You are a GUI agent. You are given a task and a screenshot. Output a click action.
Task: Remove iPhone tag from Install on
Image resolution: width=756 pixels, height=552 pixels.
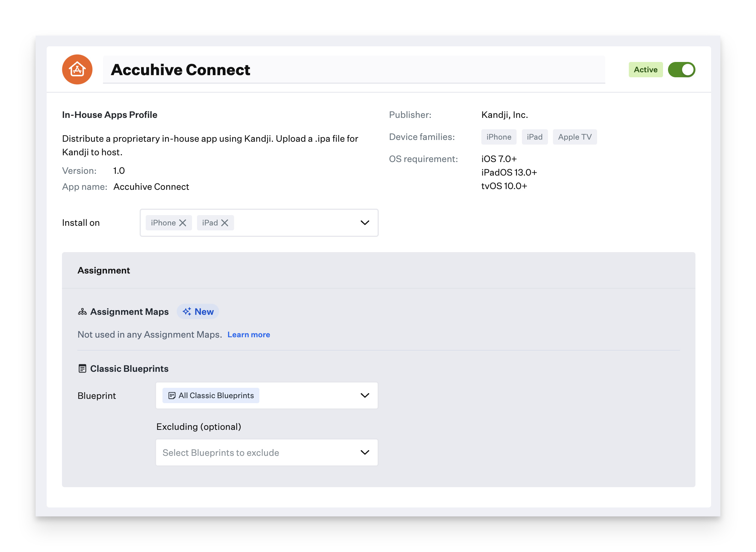coord(183,223)
